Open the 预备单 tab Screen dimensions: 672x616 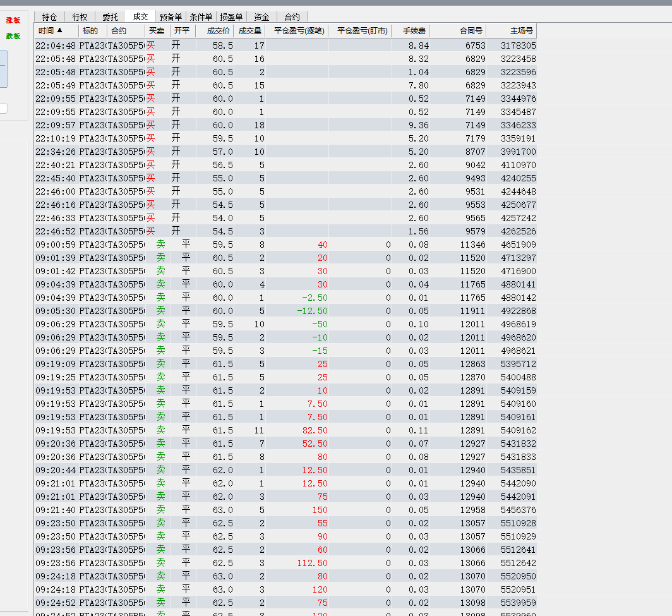171,17
